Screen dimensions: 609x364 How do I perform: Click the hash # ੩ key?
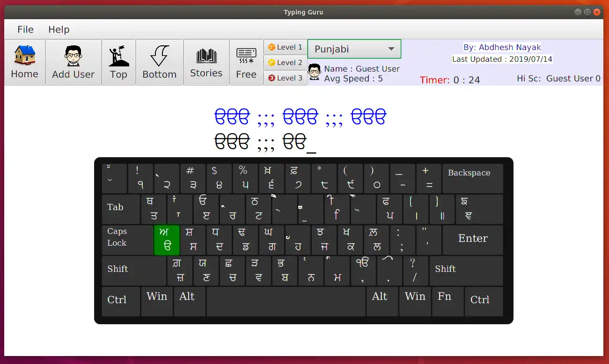pyautogui.click(x=193, y=178)
